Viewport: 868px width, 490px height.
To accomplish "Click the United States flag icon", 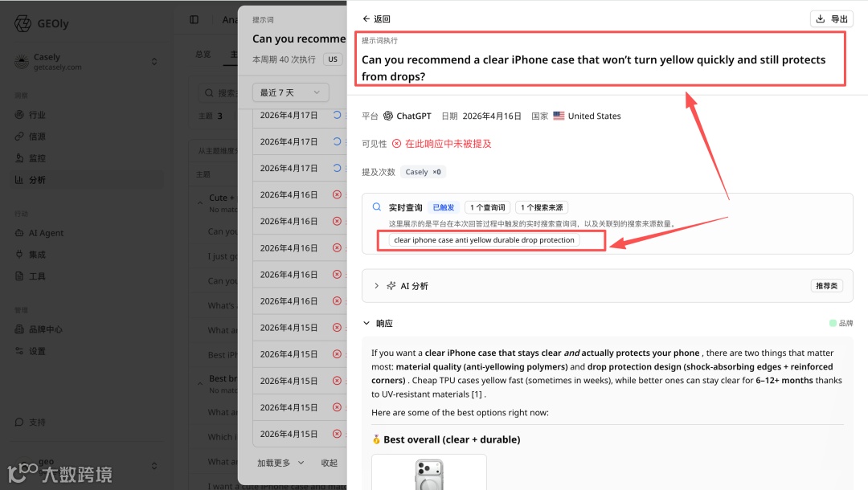I will (x=559, y=116).
